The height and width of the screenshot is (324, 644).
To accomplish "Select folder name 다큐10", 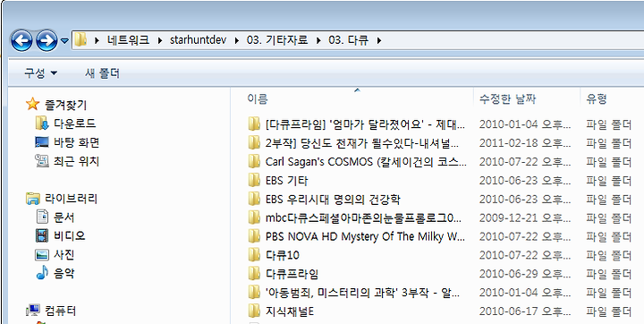I will pos(282,255).
